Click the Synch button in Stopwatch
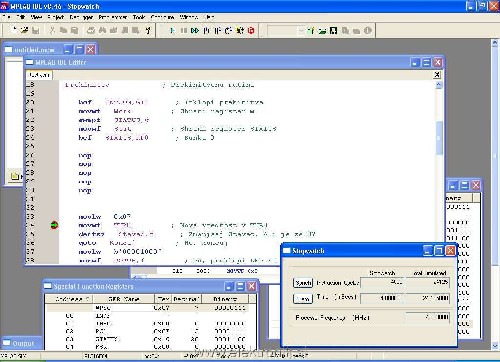Image resolution: width=500 pixels, height=362 pixels. click(x=303, y=283)
